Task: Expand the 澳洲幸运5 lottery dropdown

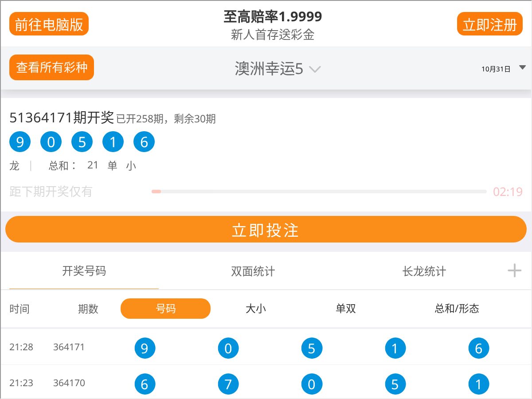Action: click(x=278, y=69)
